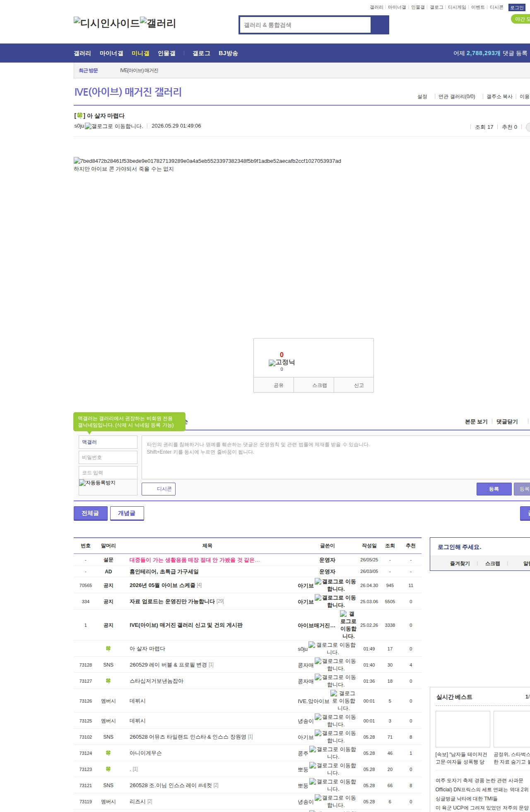The height and width of the screenshot is (812, 530).
Task: Click the 갤러리 logo image beside 디시인사이드
Action: 158,23
